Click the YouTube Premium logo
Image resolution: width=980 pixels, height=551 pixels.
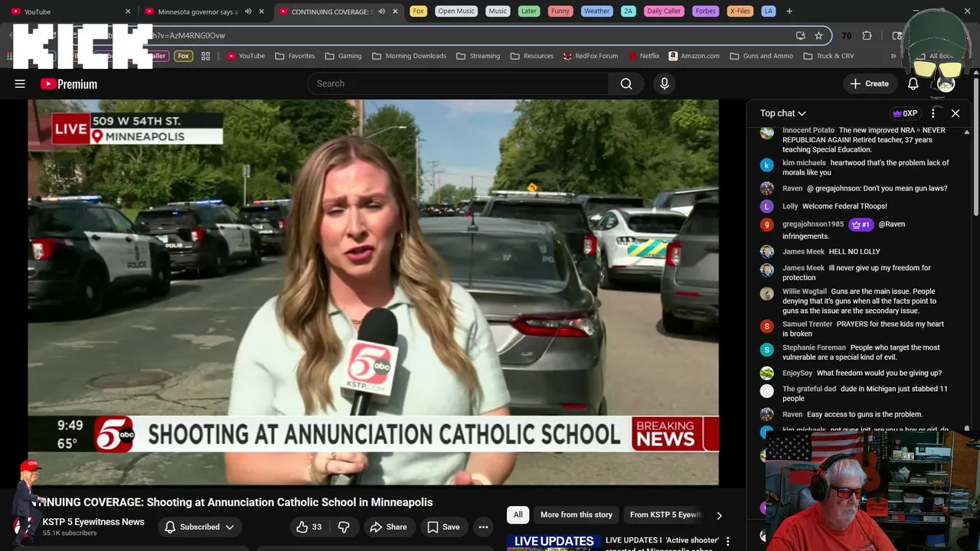click(69, 83)
